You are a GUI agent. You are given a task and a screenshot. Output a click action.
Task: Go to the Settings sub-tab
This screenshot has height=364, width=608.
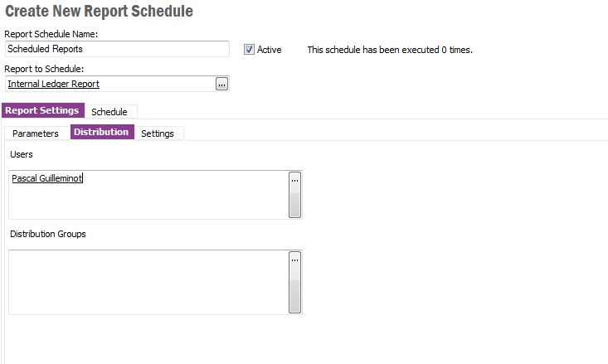click(158, 133)
